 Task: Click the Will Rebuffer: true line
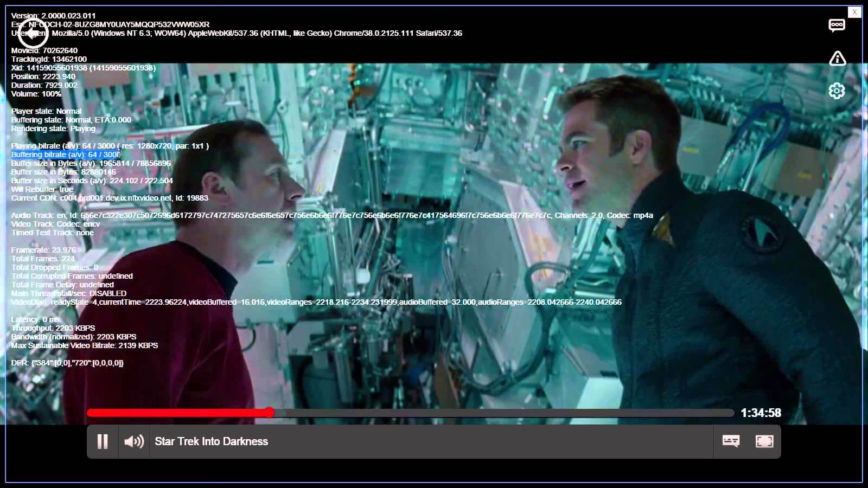tap(42, 189)
